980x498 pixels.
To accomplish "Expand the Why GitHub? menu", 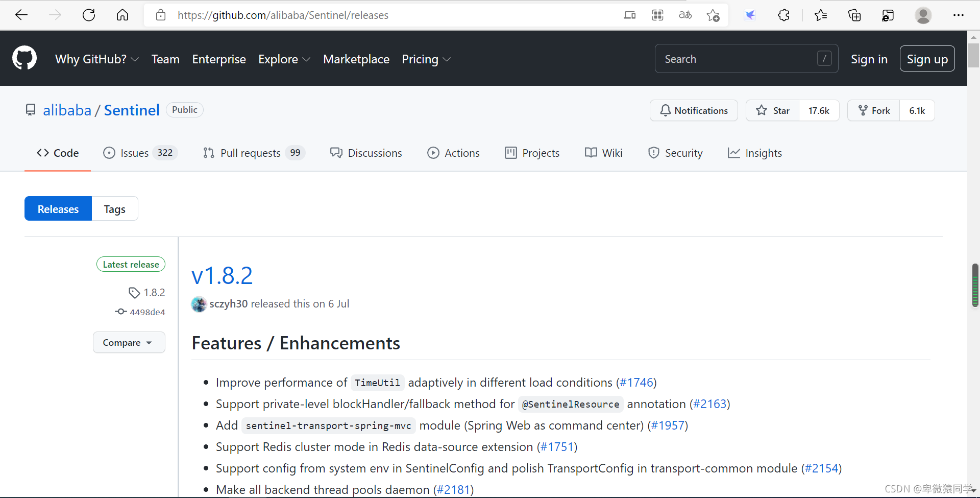I will tap(96, 59).
